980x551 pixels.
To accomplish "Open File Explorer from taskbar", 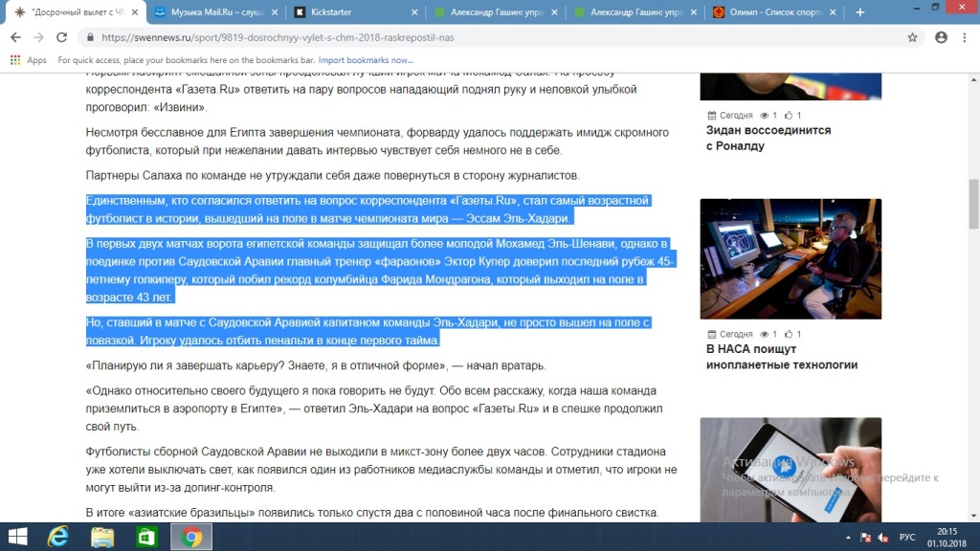I will tap(102, 537).
